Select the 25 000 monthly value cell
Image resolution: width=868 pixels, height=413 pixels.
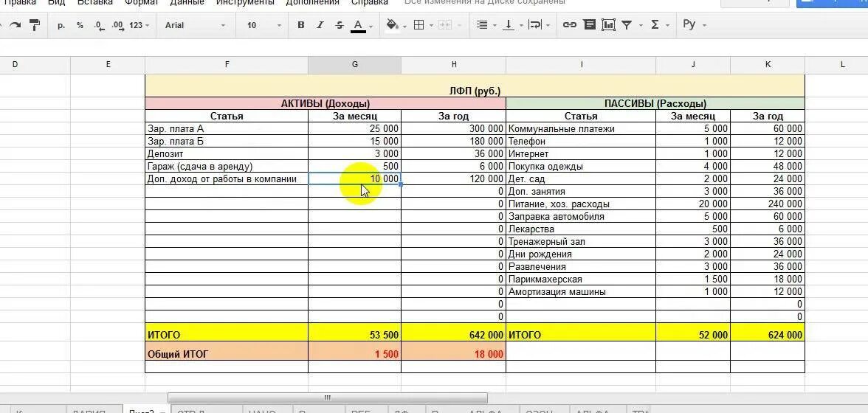[x=354, y=129]
